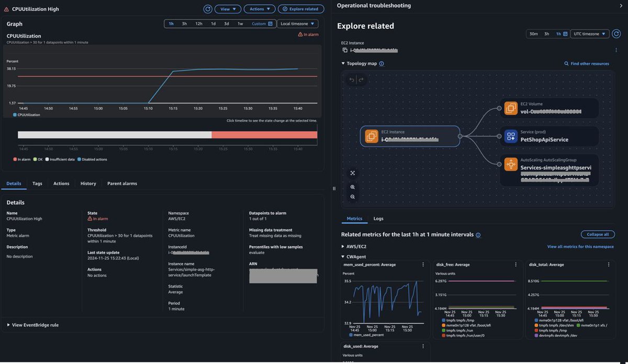This screenshot has width=628, height=364.
Task: Undo the last topology map action
Action: 352,80
